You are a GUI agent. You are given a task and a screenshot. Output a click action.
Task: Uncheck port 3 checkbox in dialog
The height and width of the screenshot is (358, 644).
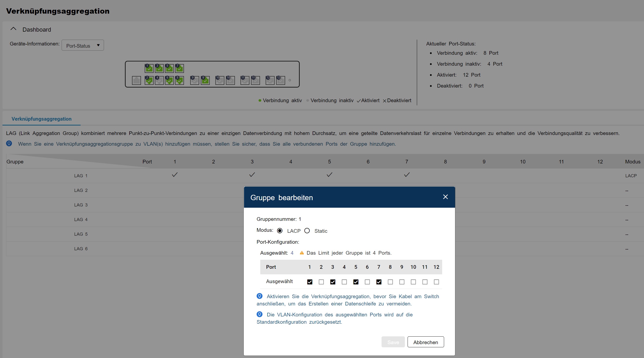[x=333, y=282]
